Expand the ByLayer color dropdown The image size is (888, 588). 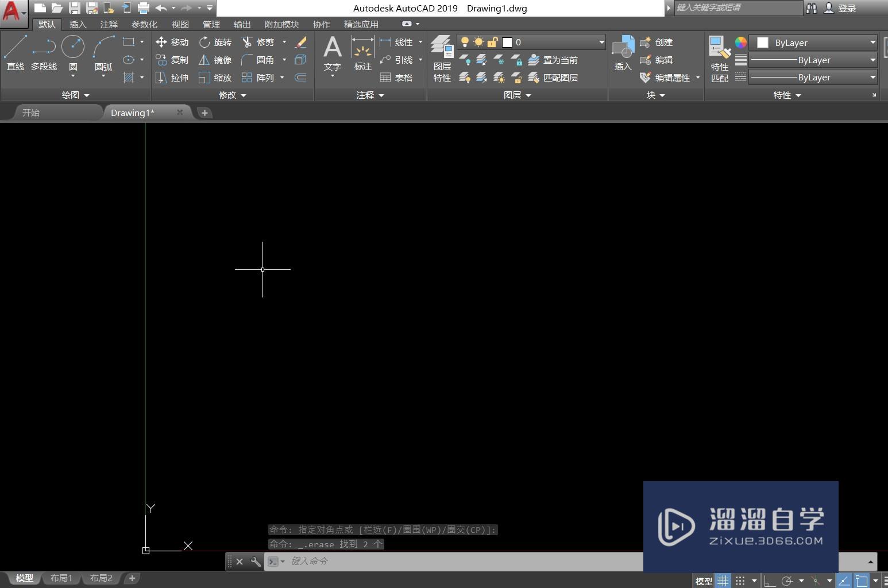[x=872, y=42]
